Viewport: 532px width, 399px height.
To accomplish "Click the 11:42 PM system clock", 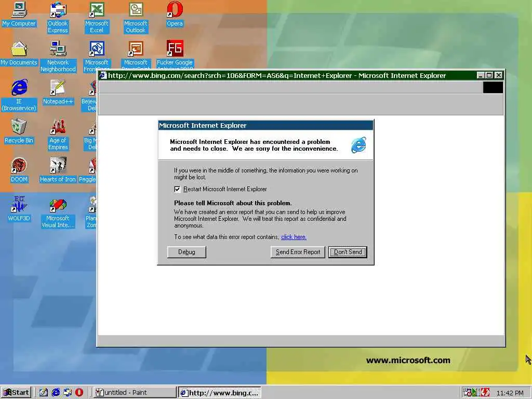I will 510,393.
